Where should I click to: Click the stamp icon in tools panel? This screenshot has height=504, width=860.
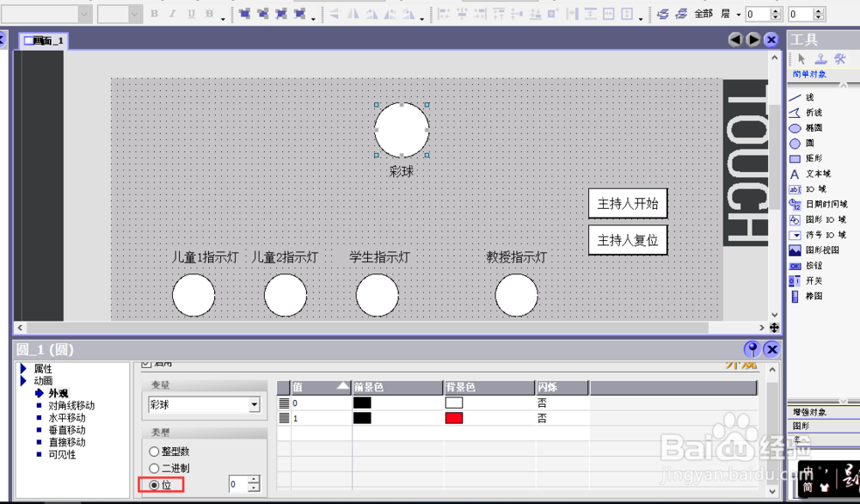coord(820,58)
